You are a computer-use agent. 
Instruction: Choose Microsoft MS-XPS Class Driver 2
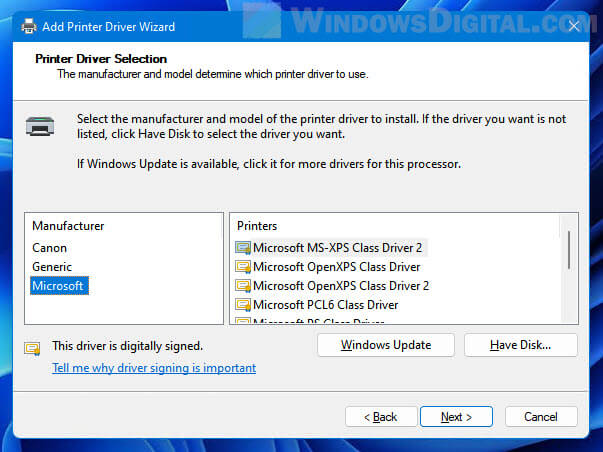pos(337,248)
